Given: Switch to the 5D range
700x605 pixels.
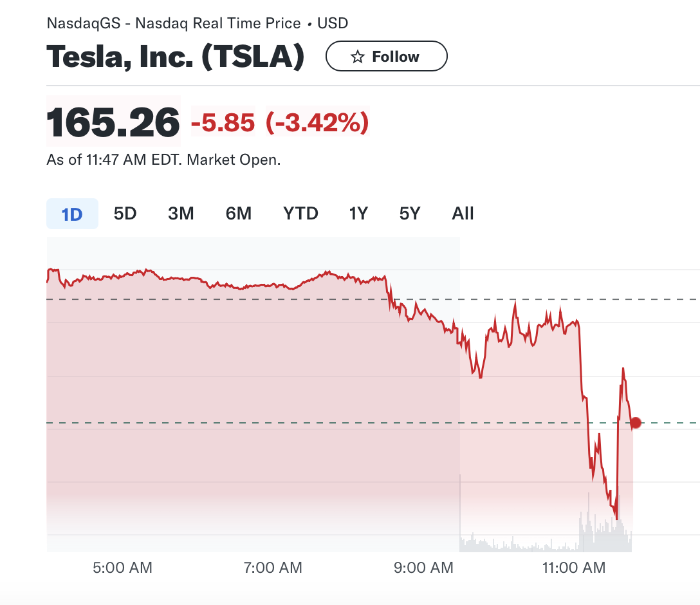Looking at the screenshot, I should (x=125, y=214).
